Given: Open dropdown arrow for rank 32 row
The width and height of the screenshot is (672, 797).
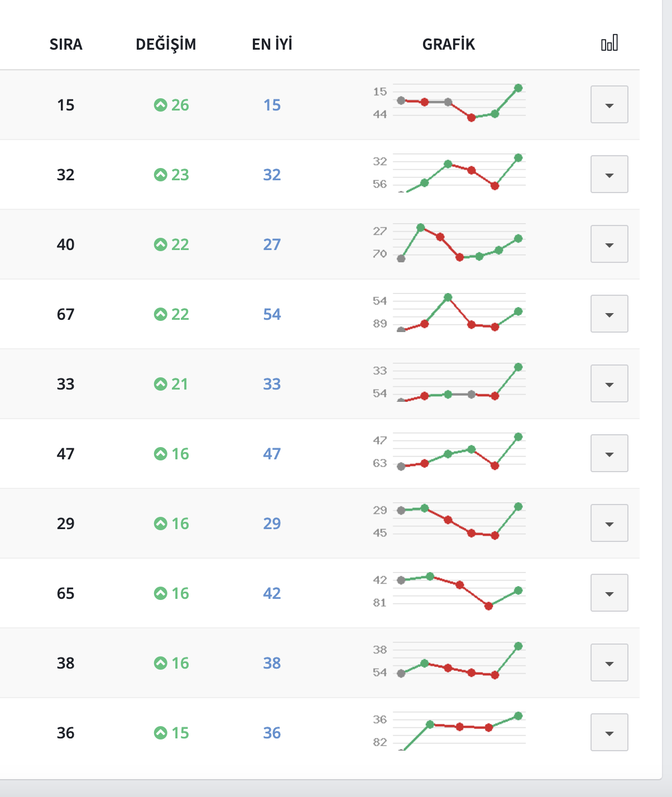Looking at the screenshot, I should (609, 174).
